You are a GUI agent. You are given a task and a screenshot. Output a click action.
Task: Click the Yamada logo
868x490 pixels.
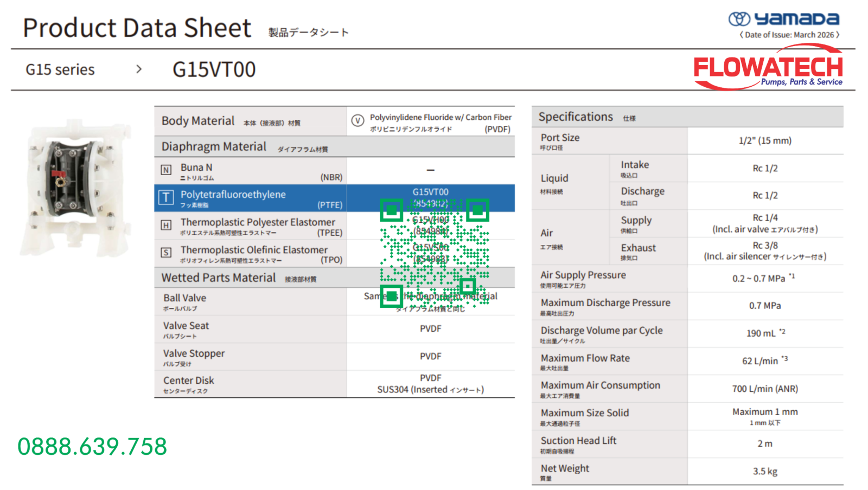784,19
